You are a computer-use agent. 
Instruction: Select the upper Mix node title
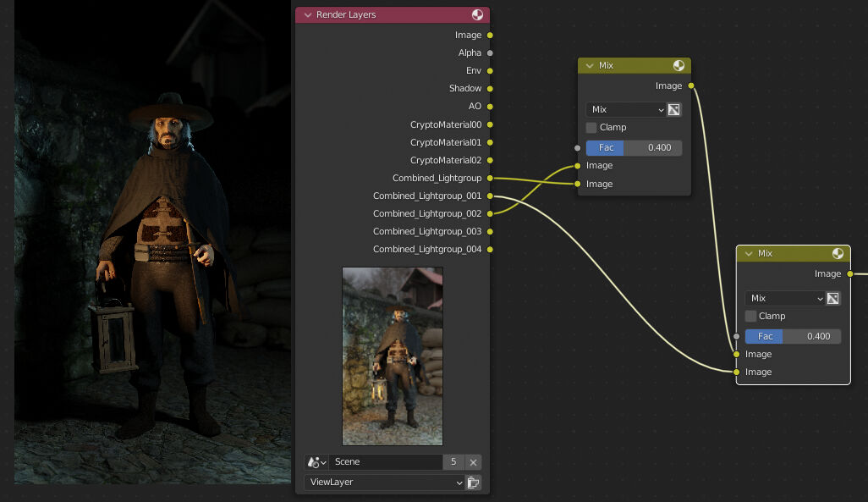606,66
